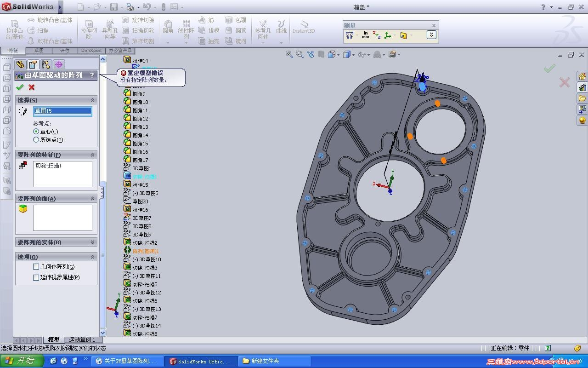Switch to the 办公室产品 tab
Viewport: 588px width, 368px height.
pyautogui.click(x=119, y=51)
